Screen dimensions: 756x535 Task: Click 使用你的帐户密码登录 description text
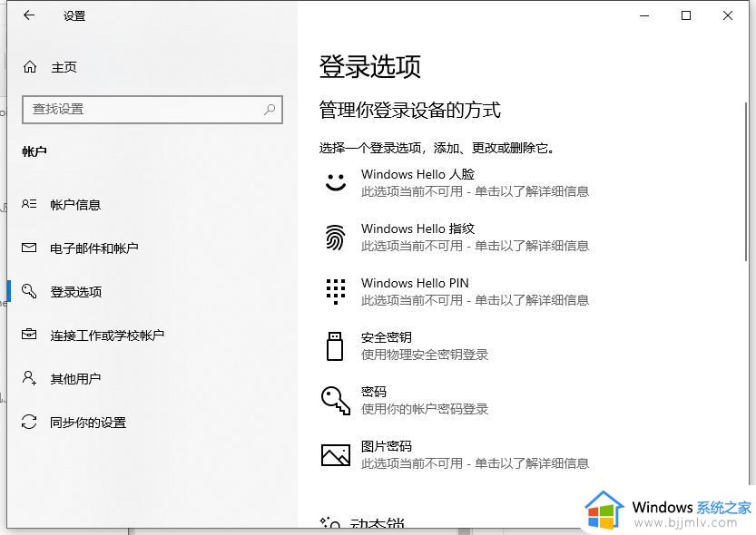point(425,409)
